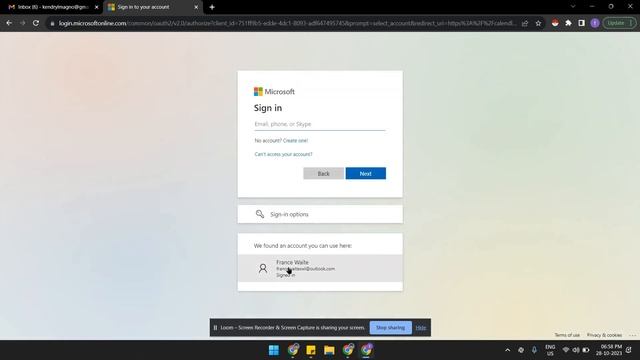Open the Wi-Fi network tray icon
640x360 pixels.
pyautogui.click(x=566, y=350)
